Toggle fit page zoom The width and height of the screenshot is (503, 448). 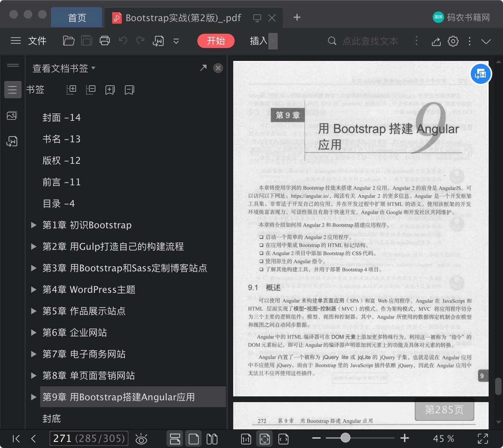pyautogui.click(x=265, y=439)
